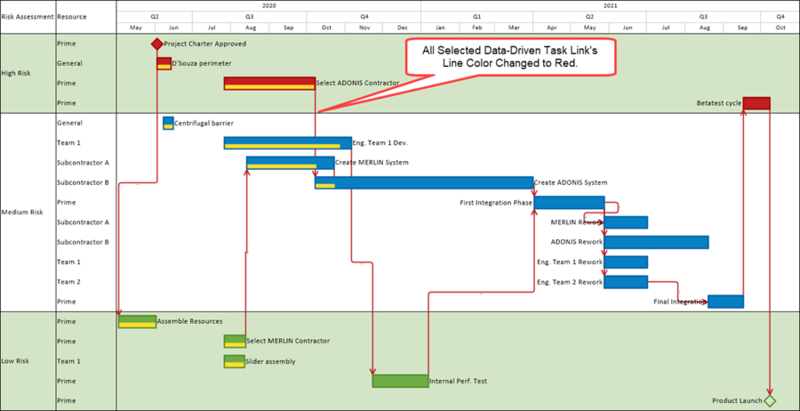Select the High Risk swimlane label
The height and width of the screenshot is (411, 800).
(16, 73)
